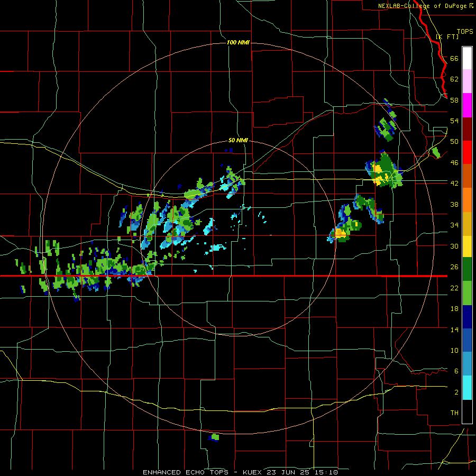Click the 26 legend value
Viewport: 476px width, 476px height.
point(454,267)
